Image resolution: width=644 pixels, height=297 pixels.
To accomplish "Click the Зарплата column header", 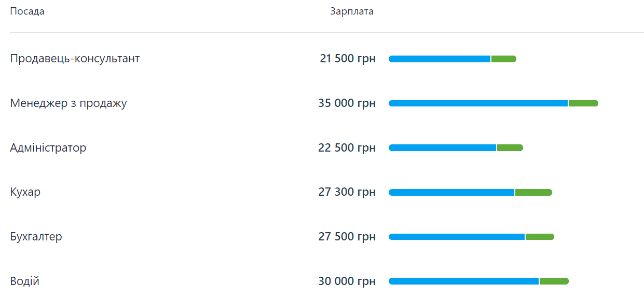I will click(x=351, y=11).
